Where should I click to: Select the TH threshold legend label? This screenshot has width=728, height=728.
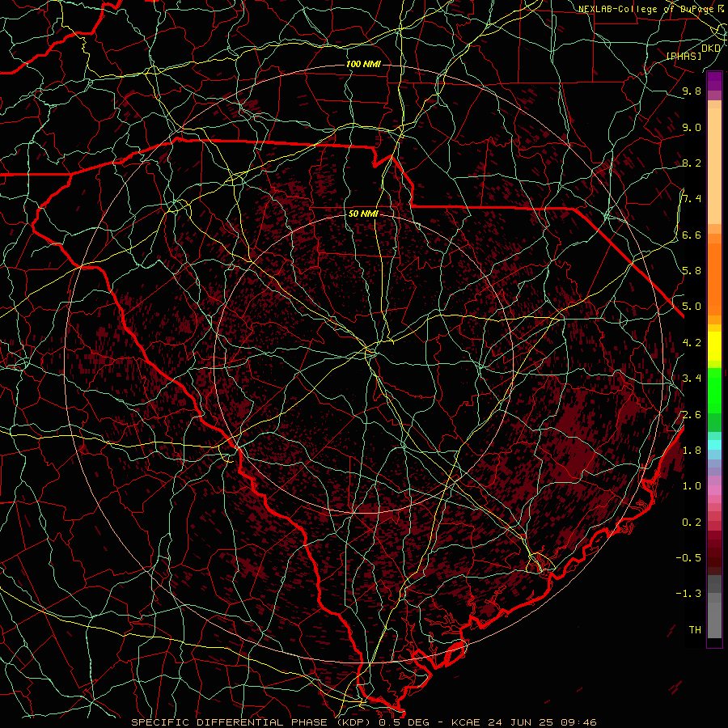click(695, 629)
